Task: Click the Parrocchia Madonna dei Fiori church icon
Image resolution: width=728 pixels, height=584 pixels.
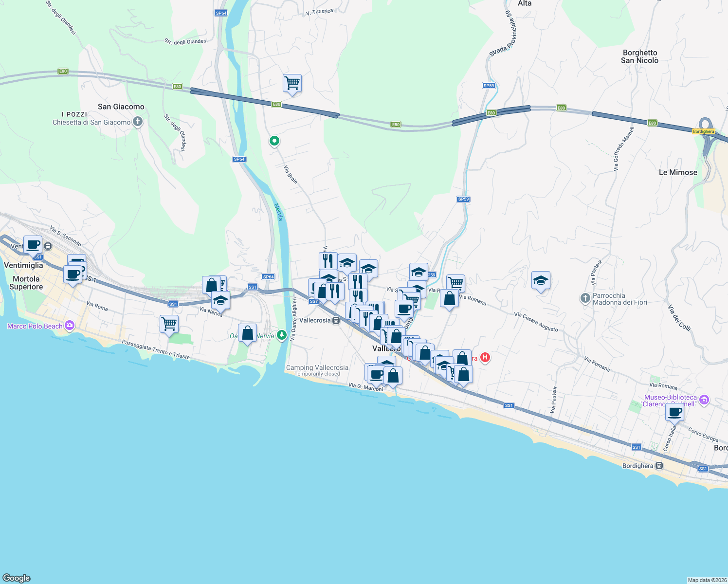Action: point(585,298)
